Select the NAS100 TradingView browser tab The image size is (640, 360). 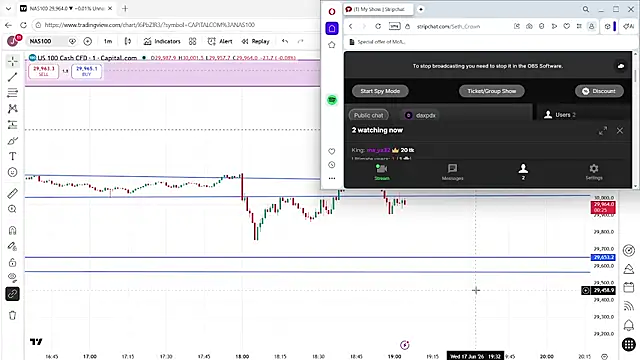coord(67,8)
